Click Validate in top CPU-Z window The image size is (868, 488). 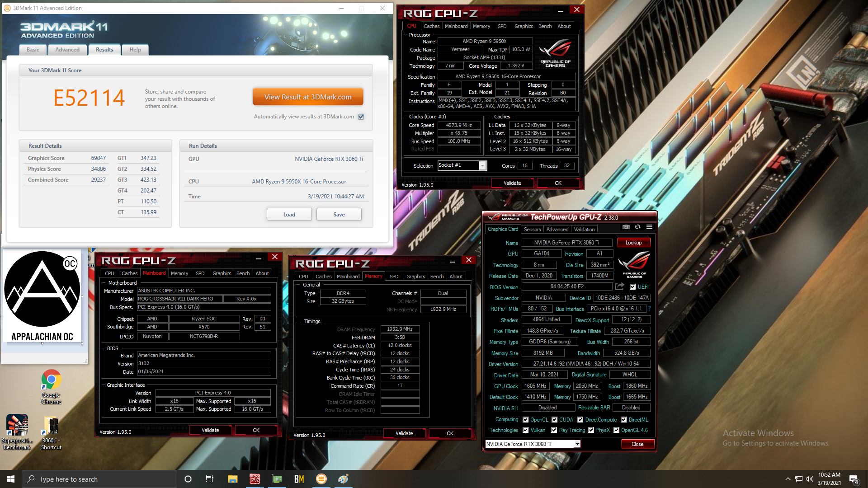tap(512, 183)
